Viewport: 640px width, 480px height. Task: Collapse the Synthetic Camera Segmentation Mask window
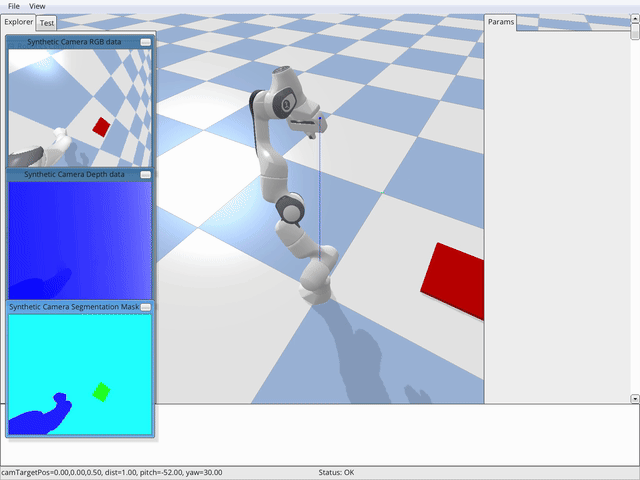(145, 307)
